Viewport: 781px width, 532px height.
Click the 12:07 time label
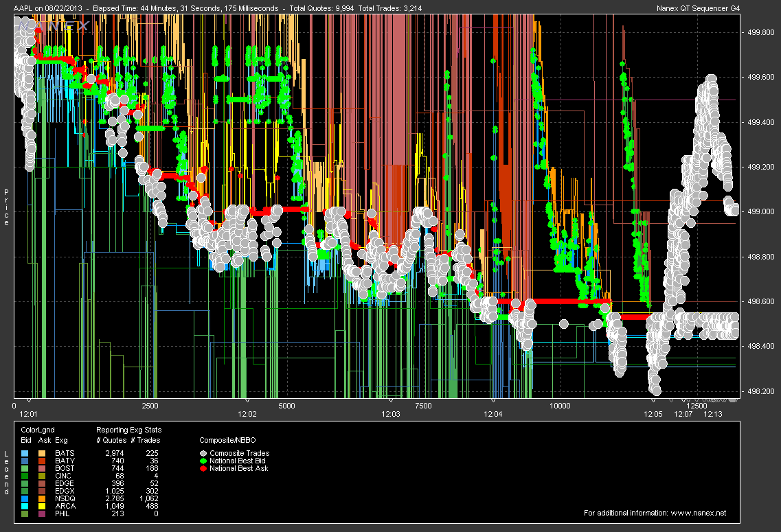[x=683, y=414]
